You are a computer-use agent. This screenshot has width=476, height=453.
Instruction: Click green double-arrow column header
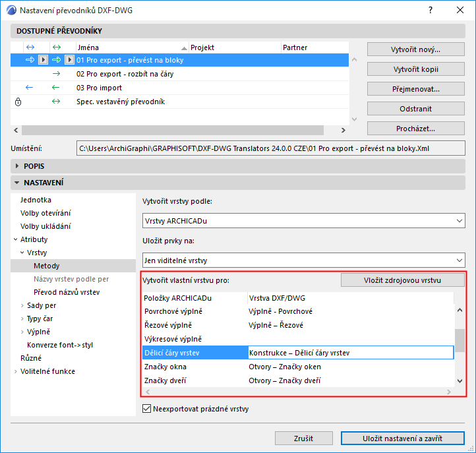pyautogui.click(x=57, y=47)
